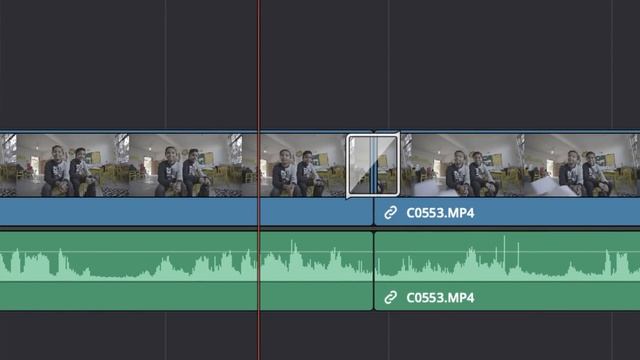The height and width of the screenshot is (360, 640).
Task: Select the cross dissolve transition between clips
Action: pyautogui.click(x=373, y=165)
